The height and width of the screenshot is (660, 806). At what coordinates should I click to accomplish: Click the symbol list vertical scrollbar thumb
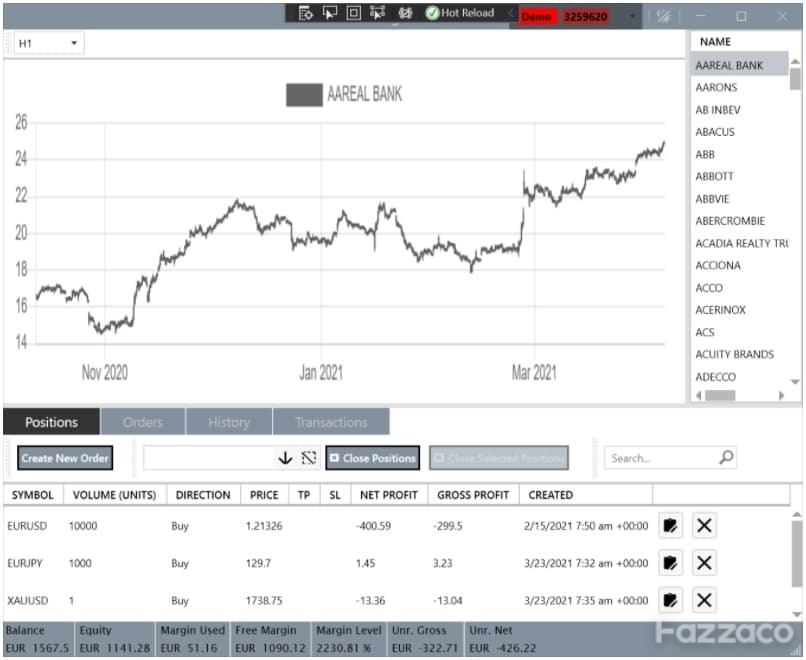[795, 79]
